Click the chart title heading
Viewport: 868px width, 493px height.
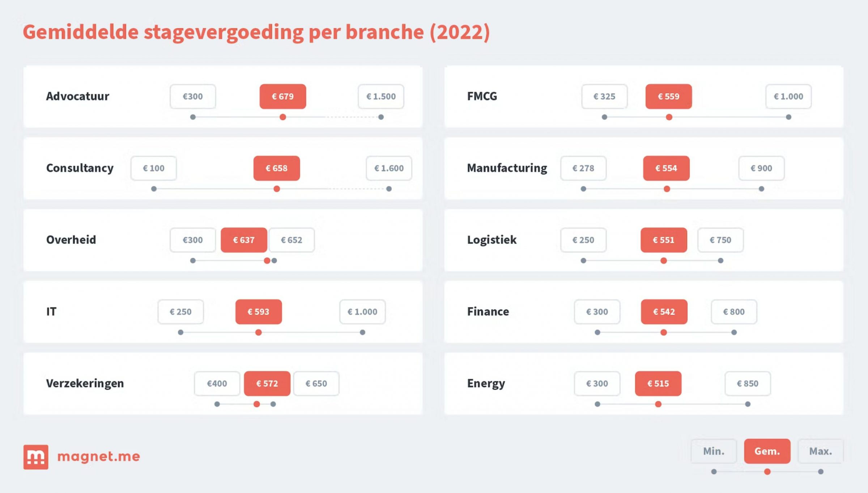coord(256,33)
